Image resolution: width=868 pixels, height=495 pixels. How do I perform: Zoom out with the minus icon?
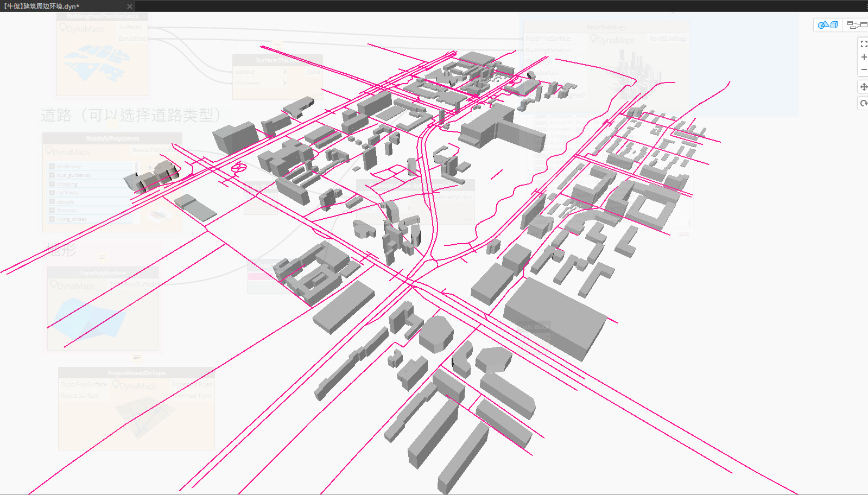(864, 69)
